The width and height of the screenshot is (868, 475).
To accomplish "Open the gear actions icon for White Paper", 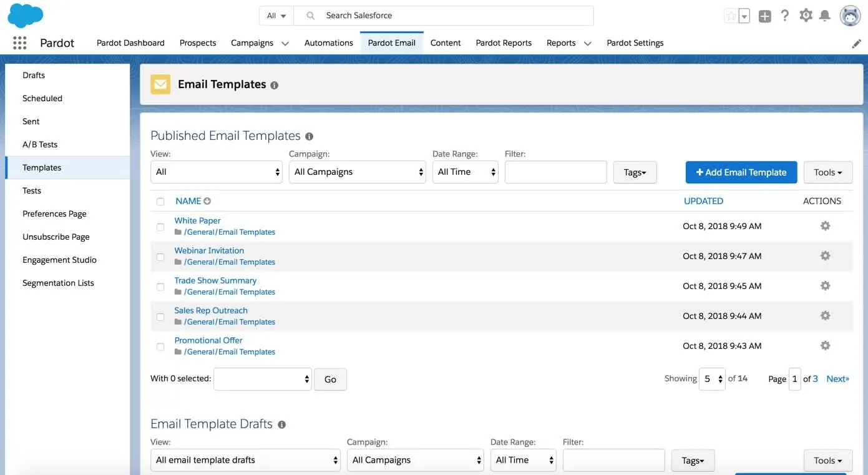I will click(825, 226).
